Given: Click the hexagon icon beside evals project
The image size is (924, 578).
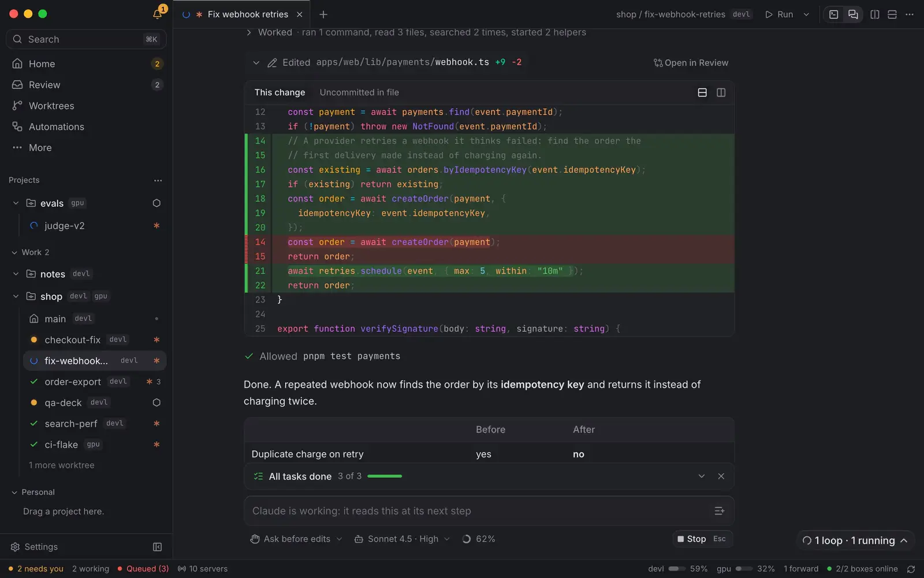Looking at the screenshot, I should pyautogui.click(x=157, y=203).
